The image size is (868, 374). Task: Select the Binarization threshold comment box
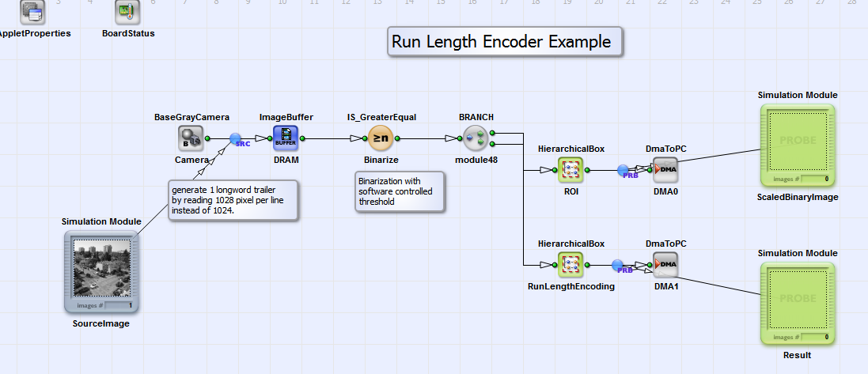click(x=399, y=191)
